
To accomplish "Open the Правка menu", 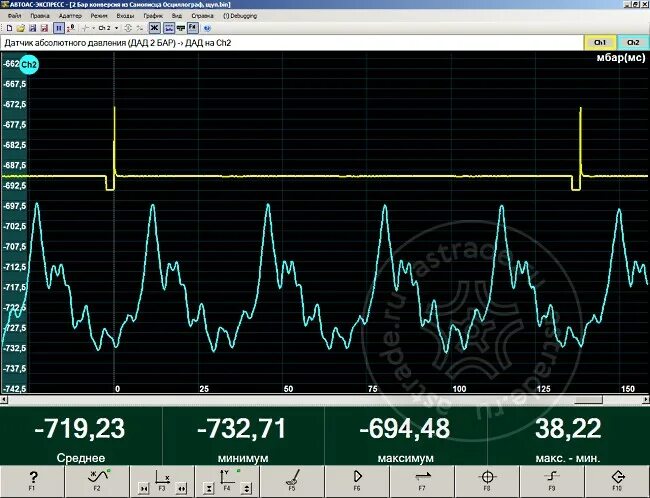I will pyautogui.click(x=40, y=16).
